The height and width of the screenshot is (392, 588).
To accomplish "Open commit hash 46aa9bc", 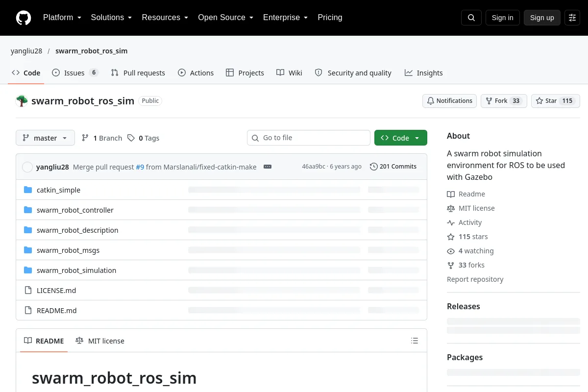I will coord(313,167).
